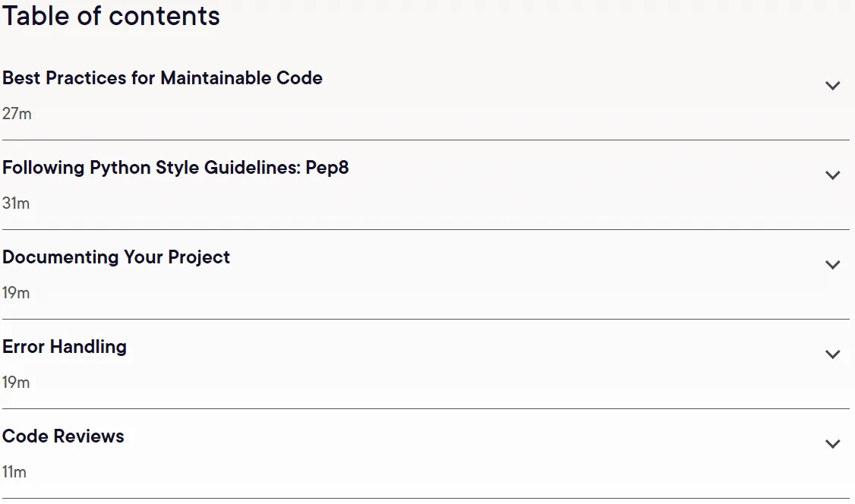Click the 27m duration under Best Practices
This screenshot has width=855, height=504.
point(17,114)
